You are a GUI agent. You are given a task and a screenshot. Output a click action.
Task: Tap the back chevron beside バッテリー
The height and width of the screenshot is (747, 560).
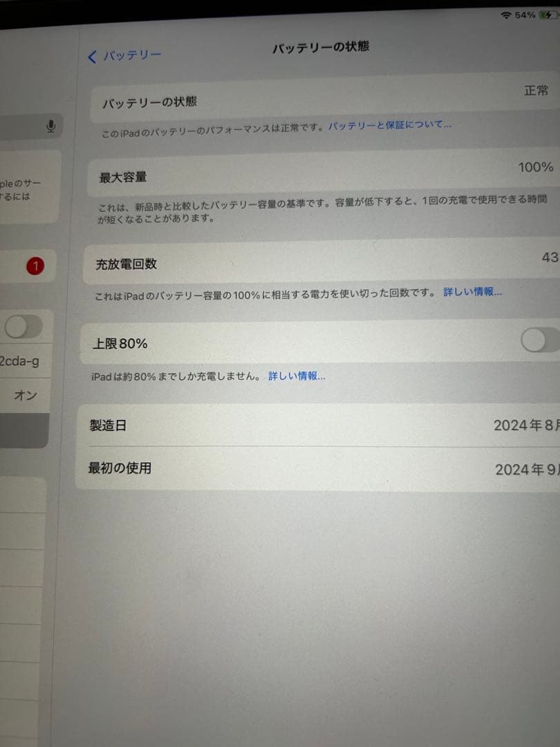92,56
